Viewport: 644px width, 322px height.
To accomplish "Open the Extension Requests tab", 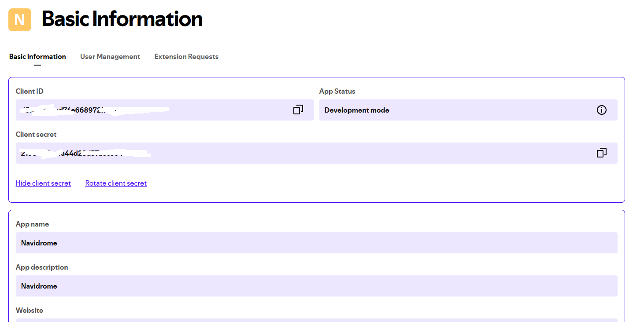I will coord(186,57).
